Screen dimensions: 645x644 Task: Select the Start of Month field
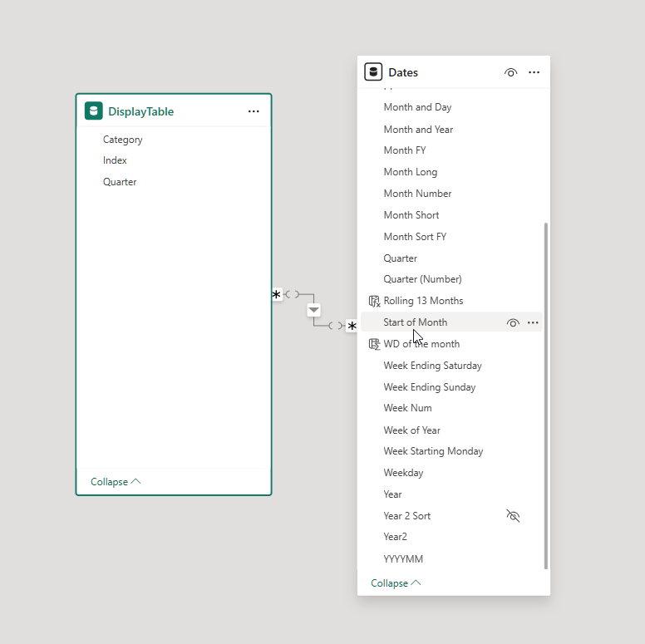[x=451, y=322]
